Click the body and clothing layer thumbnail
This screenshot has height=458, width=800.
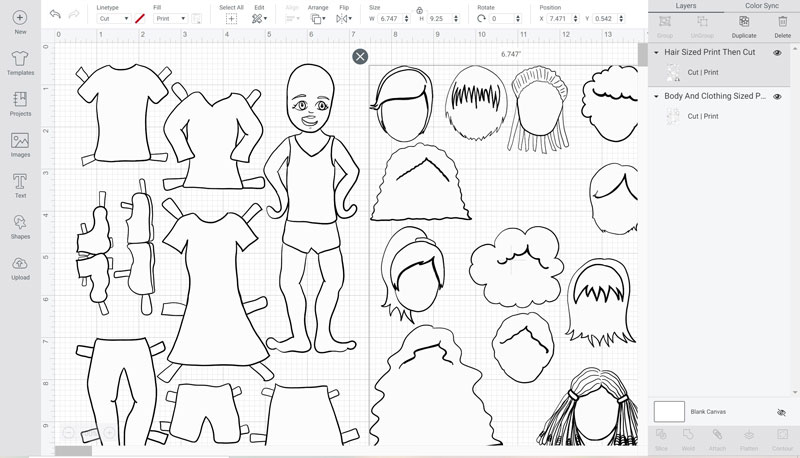pyautogui.click(x=673, y=117)
